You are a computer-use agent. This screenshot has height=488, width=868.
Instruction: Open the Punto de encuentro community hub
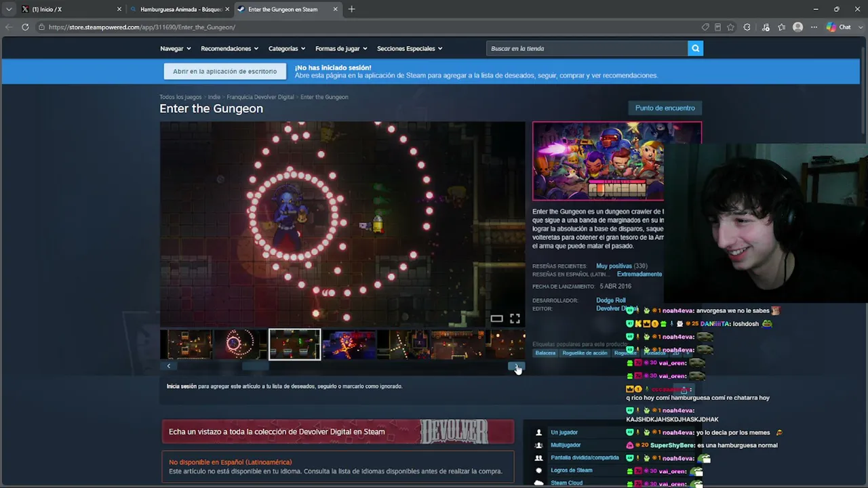(x=665, y=108)
